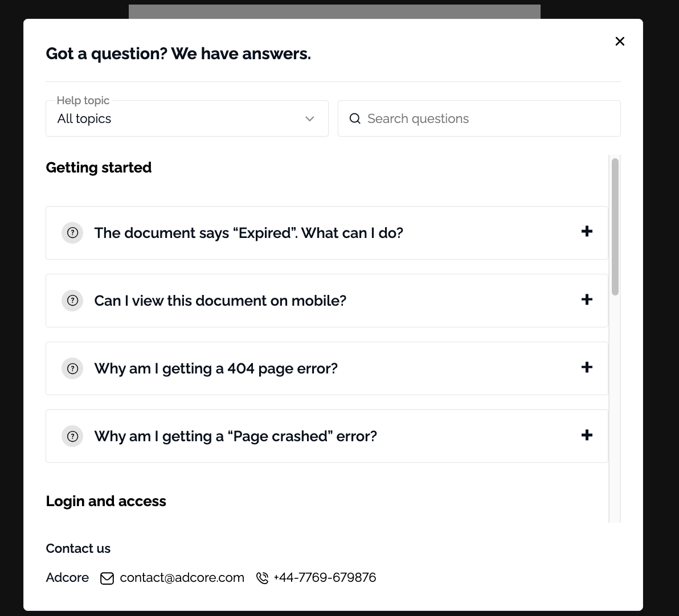Click the envelope email icon
This screenshot has height=616, width=679.
click(107, 578)
